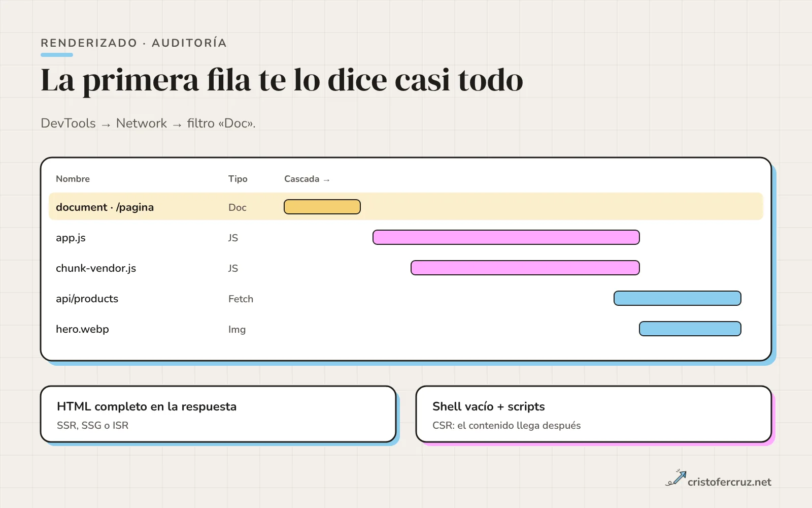Click the 'RENDERIZADO · AUDITORÍA' label
The width and height of the screenshot is (812, 508).
[x=133, y=43]
